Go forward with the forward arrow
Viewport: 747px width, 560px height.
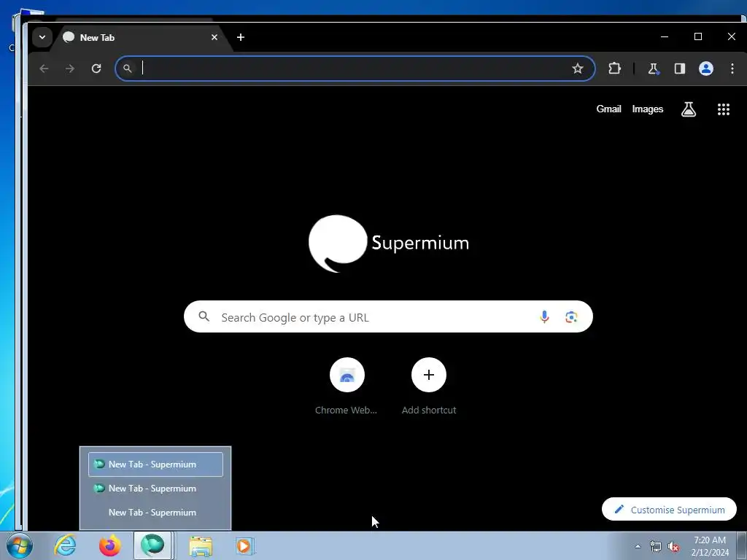(70, 69)
